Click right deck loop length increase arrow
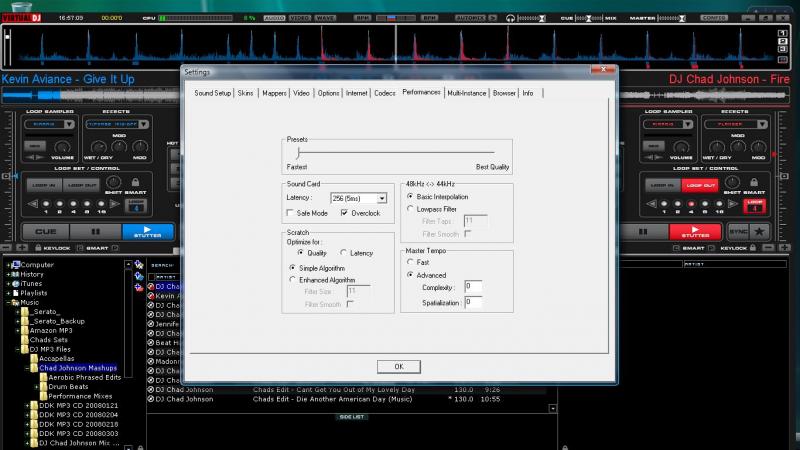800x450 pixels. (734, 204)
